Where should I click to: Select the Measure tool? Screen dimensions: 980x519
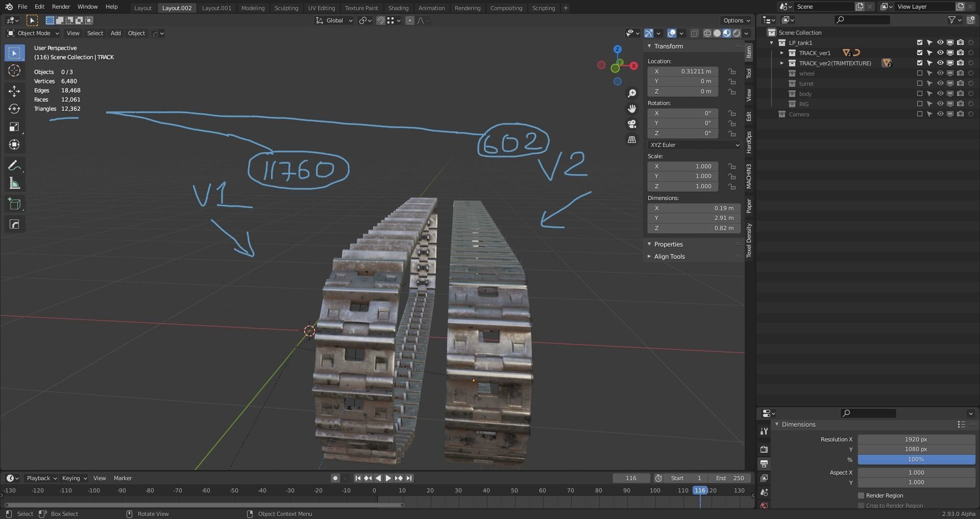point(14,184)
